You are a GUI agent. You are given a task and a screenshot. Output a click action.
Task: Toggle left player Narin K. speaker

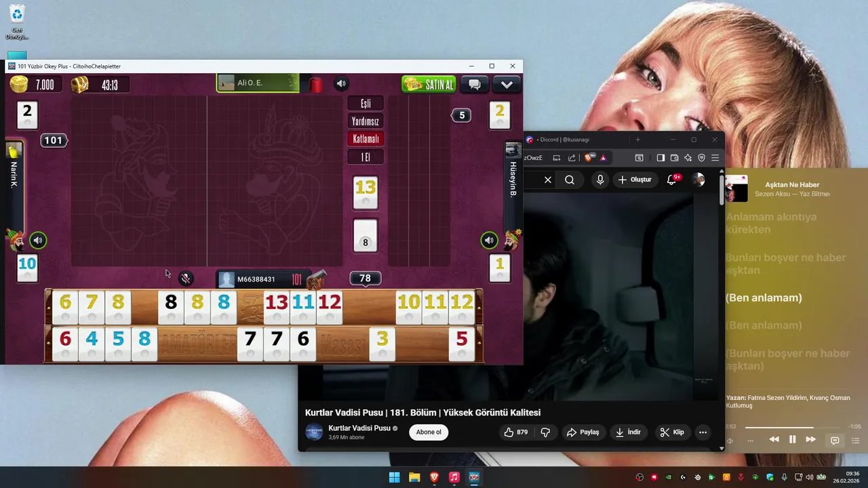click(x=38, y=240)
